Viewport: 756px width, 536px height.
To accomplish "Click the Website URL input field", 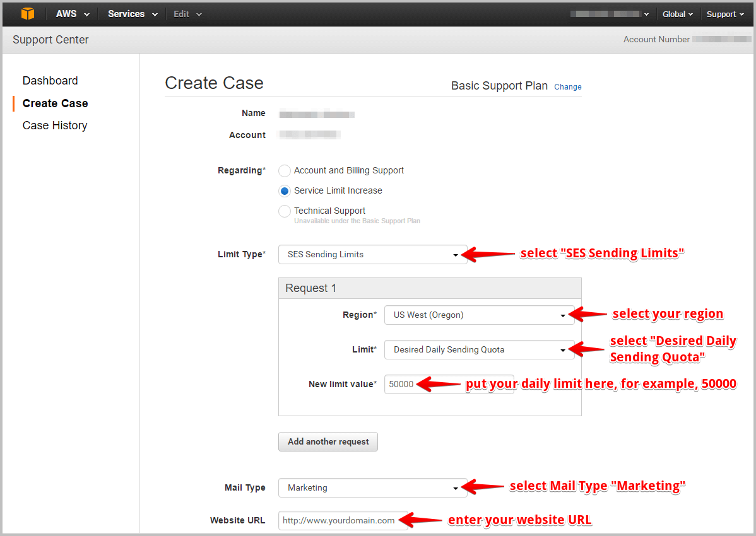I will pos(343,521).
